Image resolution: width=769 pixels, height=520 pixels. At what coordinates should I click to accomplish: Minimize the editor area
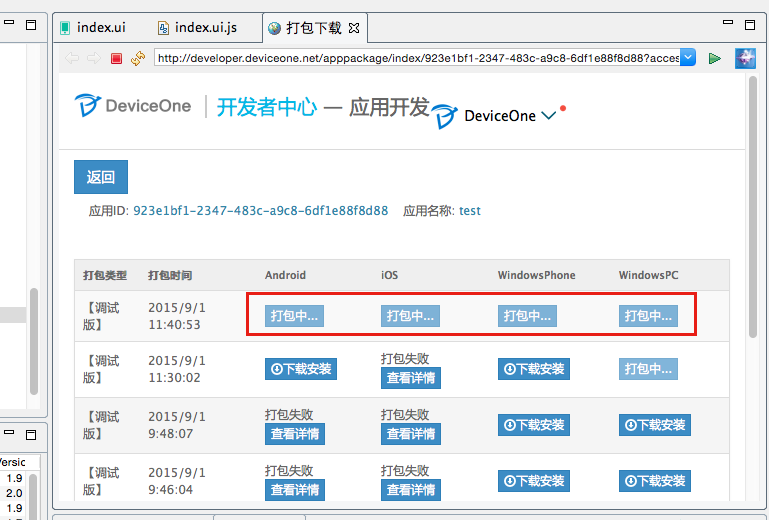click(728, 23)
